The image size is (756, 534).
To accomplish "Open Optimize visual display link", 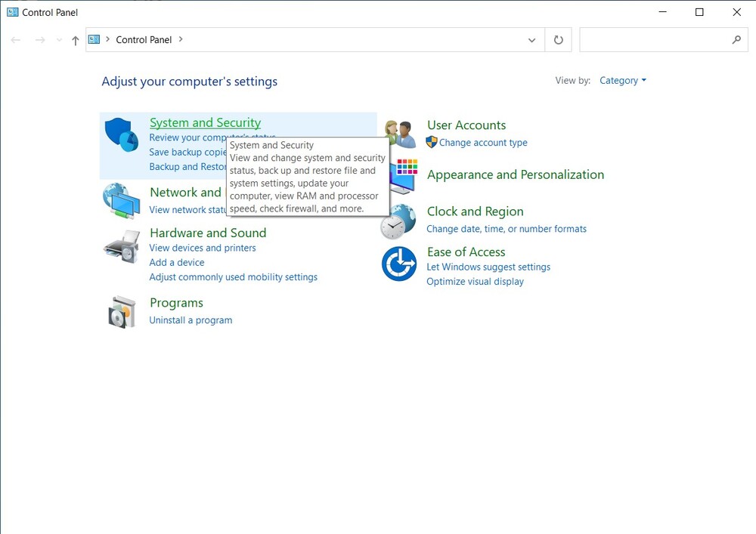I will pos(475,282).
